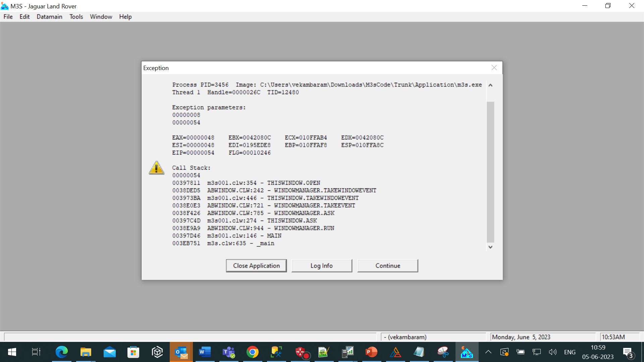644x362 pixels.
Task: Open the Window menu
Action: click(x=101, y=17)
